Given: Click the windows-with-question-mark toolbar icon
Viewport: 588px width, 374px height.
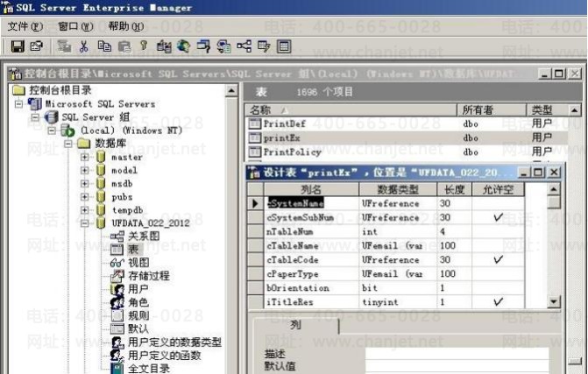Looking at the screenshot, I should pos(203,46).
